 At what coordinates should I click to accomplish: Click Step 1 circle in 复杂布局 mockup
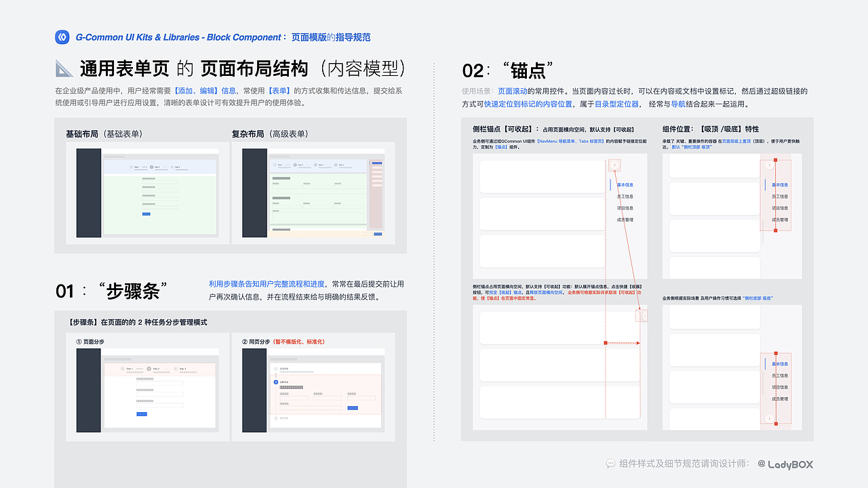[x=275, y=165]
